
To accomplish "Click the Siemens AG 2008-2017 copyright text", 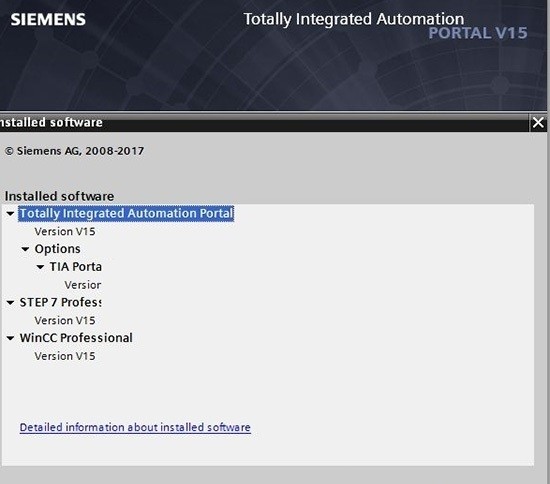I will coord(74,151).
